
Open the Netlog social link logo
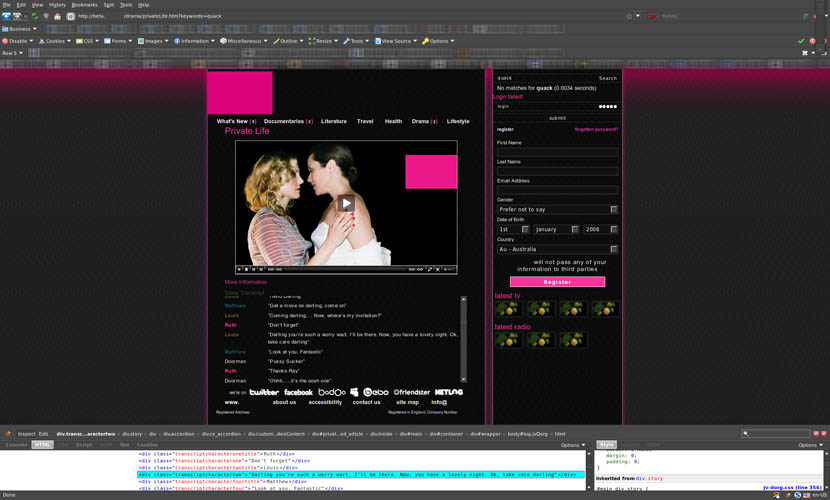pos(449,392)
